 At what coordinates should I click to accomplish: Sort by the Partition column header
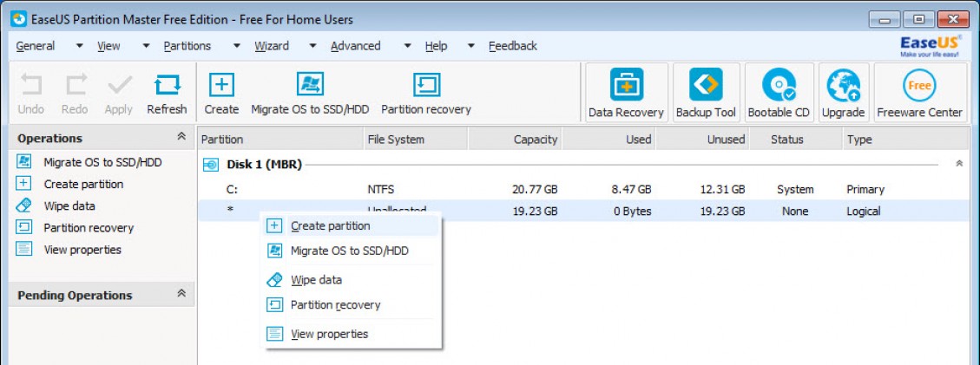(x=280, y=140)
